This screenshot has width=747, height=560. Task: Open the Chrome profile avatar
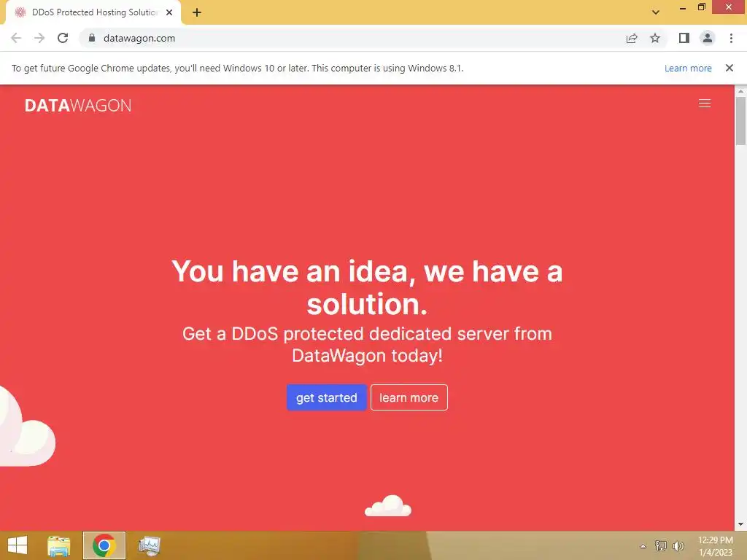[708, 38]
